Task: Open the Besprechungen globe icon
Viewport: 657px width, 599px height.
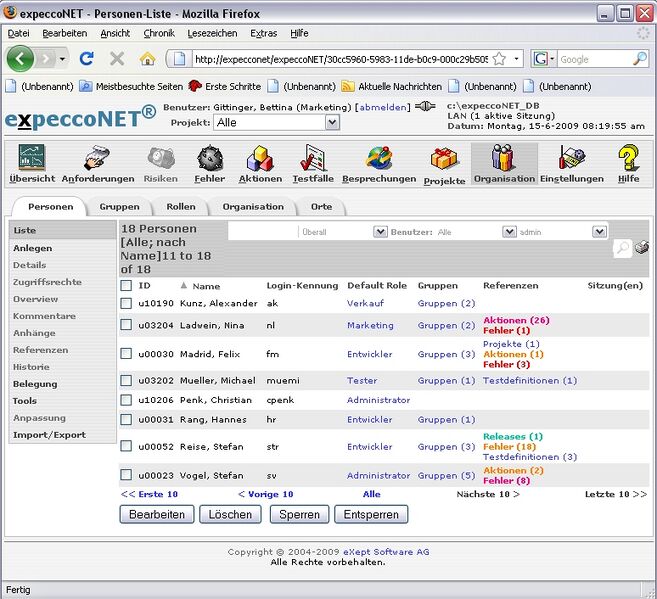Action: 379,158
